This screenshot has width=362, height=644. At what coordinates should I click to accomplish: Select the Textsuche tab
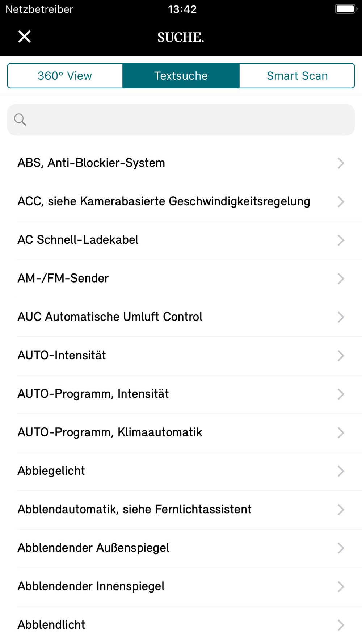181,76
